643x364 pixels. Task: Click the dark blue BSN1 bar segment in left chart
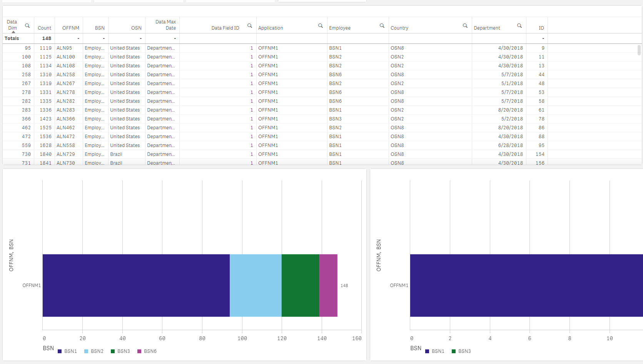[x=136, y=286]
